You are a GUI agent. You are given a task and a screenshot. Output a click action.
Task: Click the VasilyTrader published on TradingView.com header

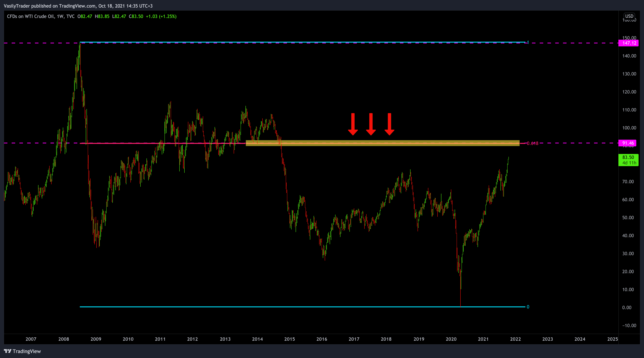point(78,6)
